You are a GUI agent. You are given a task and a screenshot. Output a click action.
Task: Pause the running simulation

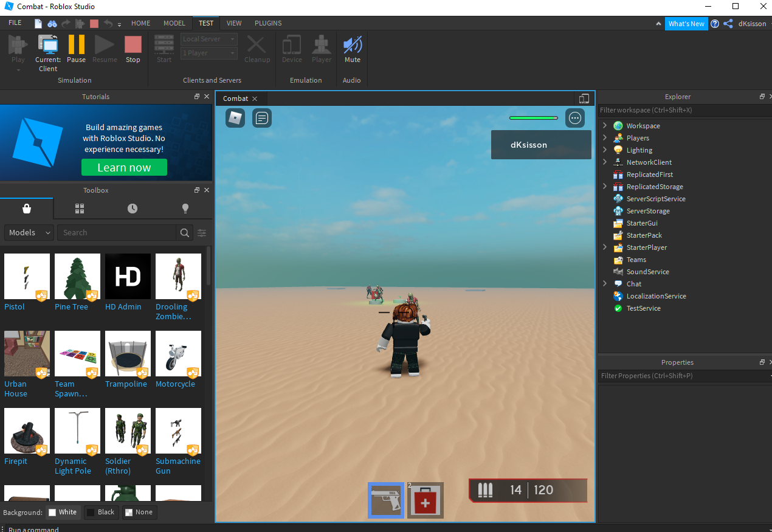(x=76, y=49)
